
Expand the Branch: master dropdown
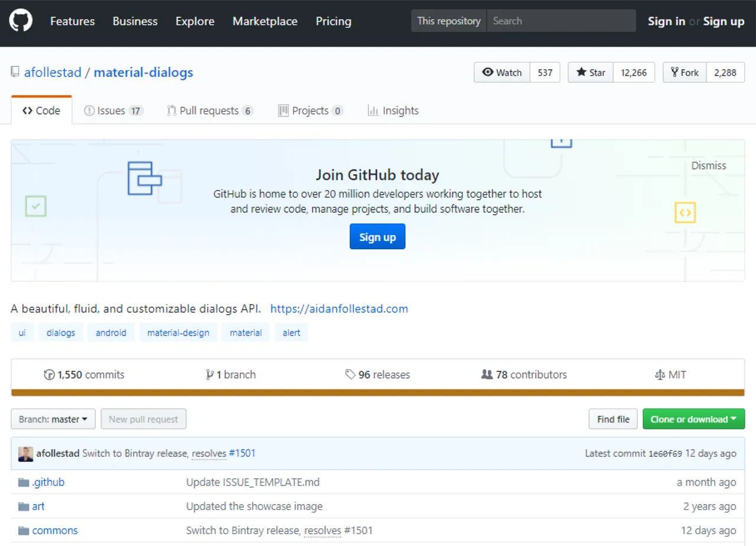click(53, 419)
